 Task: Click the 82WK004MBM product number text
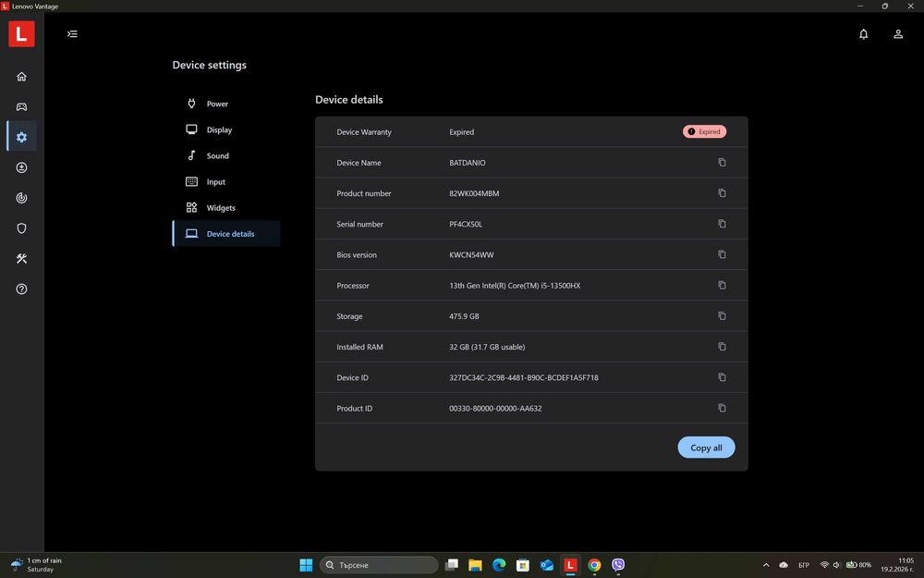point(474,193)
